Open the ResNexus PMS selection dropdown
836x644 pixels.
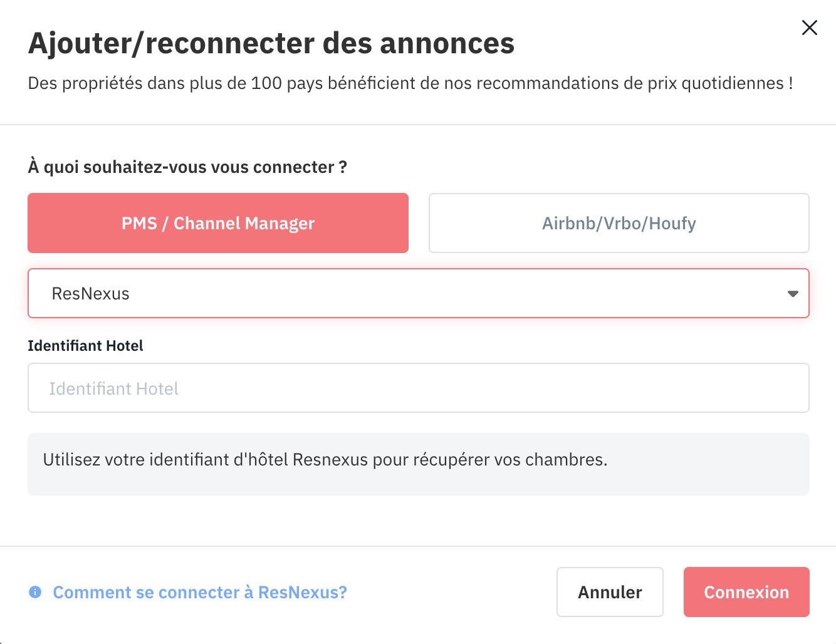419,293
